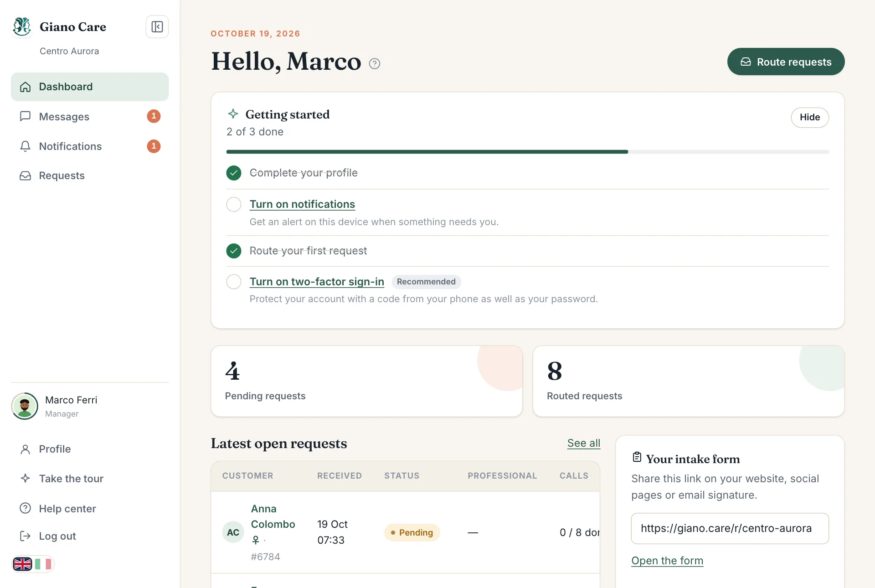Image resolution: width=875 pixels, height=588 pixels.
Task: Click the help question mark beside Hello, Marco
Action: point(375,64)
